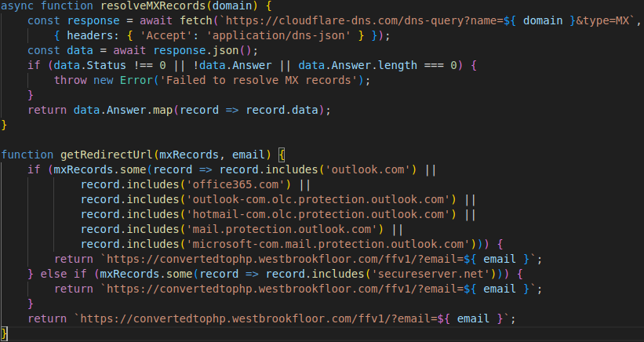The width and height of the screenshot is (644, 342).
Task: Click the else if keyword
Action: pos(66,274)
